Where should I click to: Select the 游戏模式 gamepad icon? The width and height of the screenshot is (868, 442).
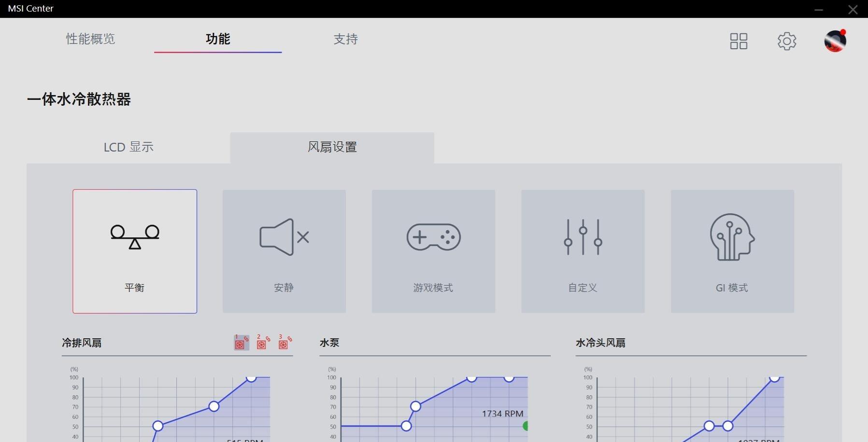433,237
